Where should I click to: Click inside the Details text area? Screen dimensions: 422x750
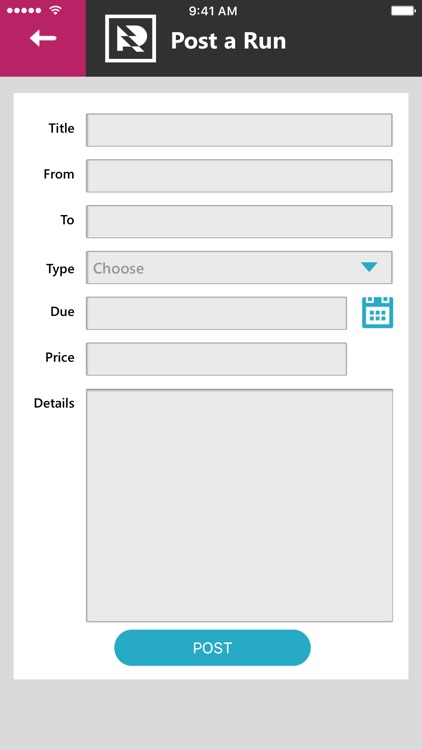coord(239,506)
